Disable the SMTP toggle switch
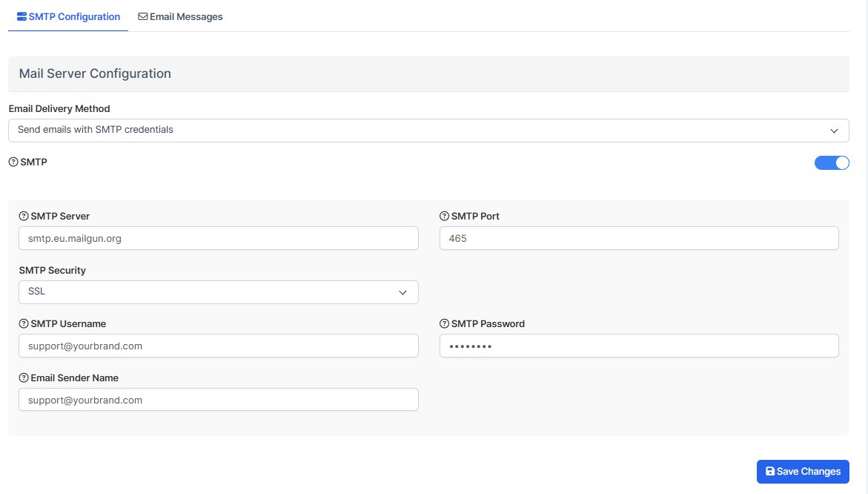Screen dimensions: 868x494 click(831, 163)
